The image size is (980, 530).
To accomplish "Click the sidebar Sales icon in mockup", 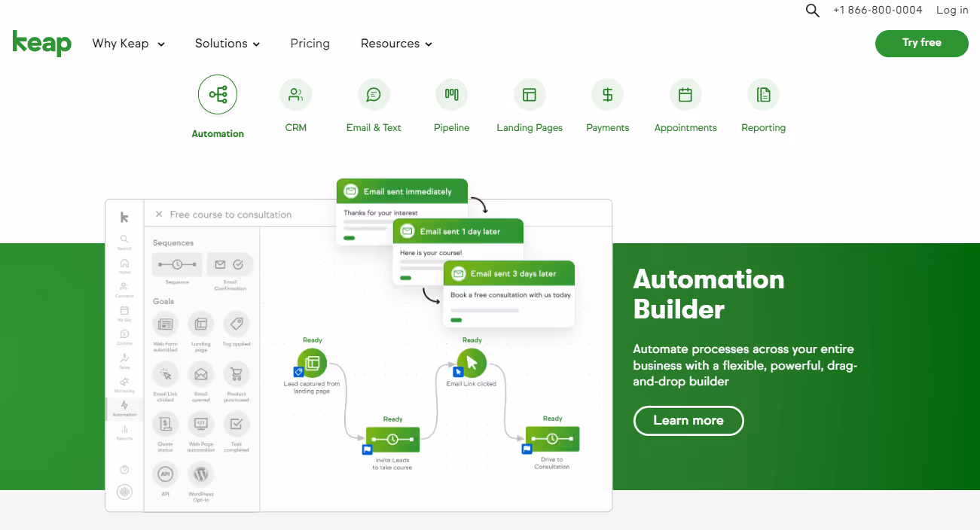I will 124,358.
